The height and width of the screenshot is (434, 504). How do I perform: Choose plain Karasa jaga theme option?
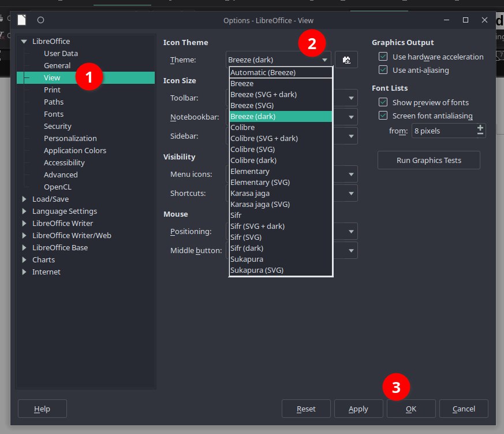click(x=281, y=194)
